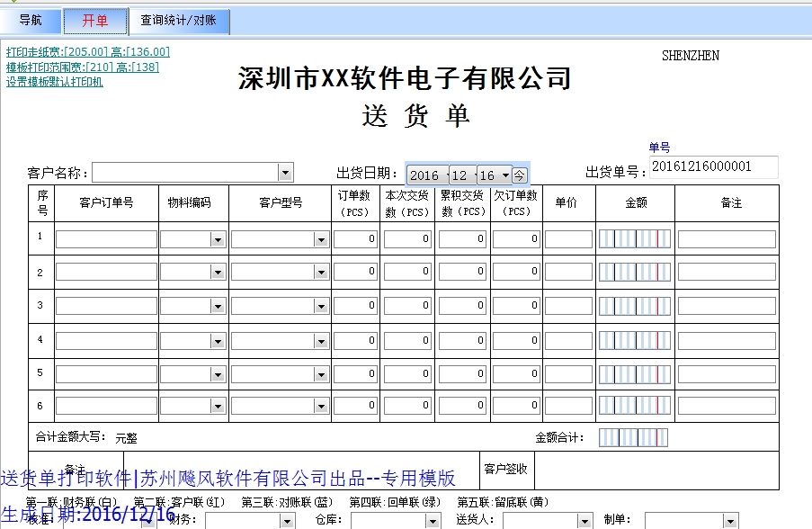Click the 物料编码 column header

(x=189, y=202)
